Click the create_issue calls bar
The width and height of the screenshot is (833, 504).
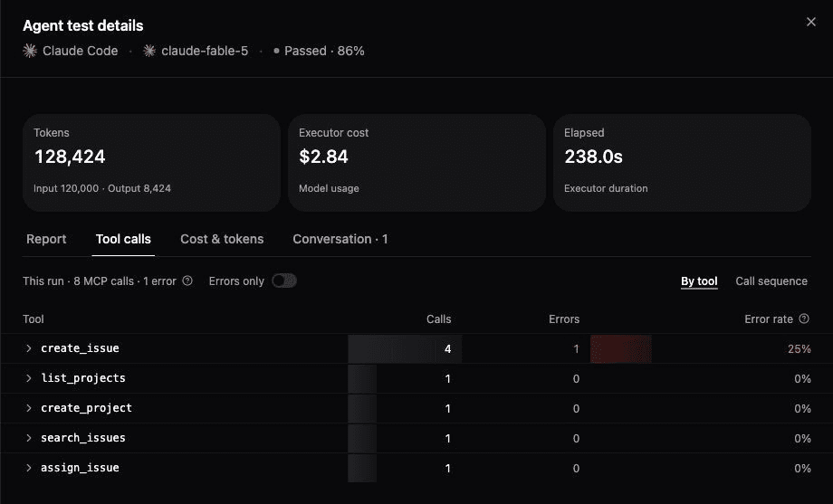405,349
